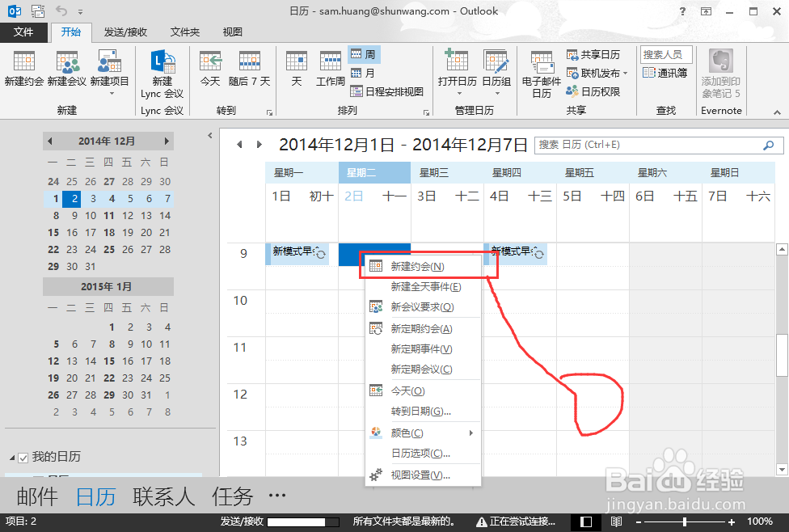This screenshot has width=789, height=532.
Task: Go to previous month in mini calendar
Action: pyautogui.click(x=50, y=141)
